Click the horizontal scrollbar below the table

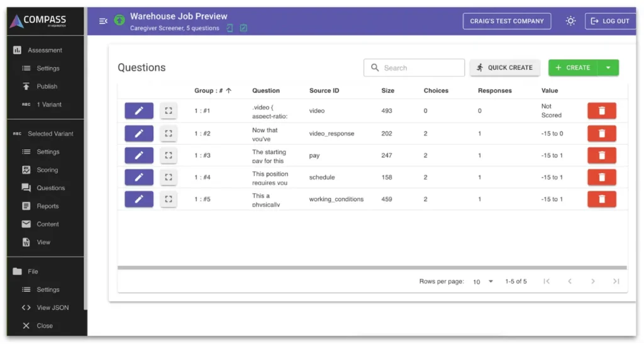point(372,268)
